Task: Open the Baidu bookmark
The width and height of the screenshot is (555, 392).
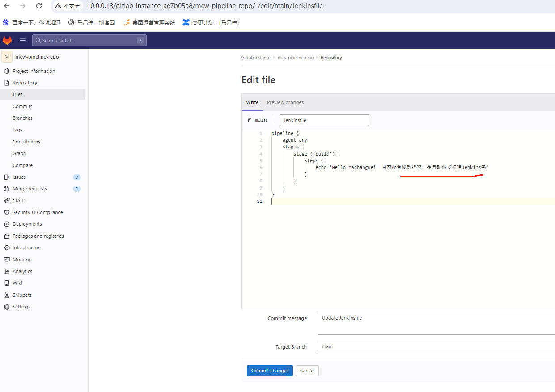Action: (x=31, y=22)
